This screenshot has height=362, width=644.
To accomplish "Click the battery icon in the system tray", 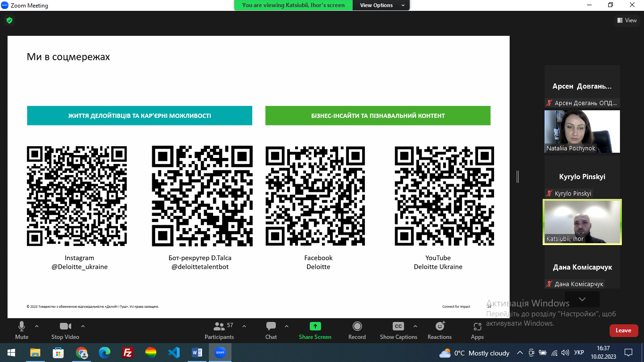I will pos(543,353).
